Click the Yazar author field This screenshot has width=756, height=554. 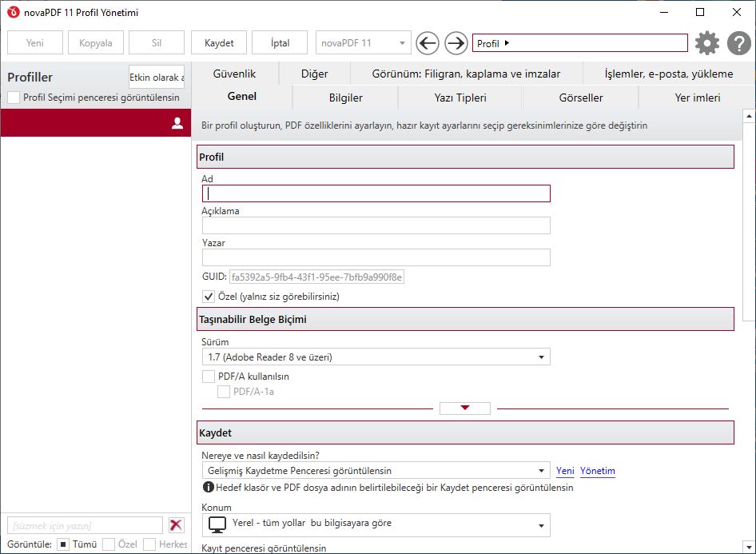(x=376, y=257)
